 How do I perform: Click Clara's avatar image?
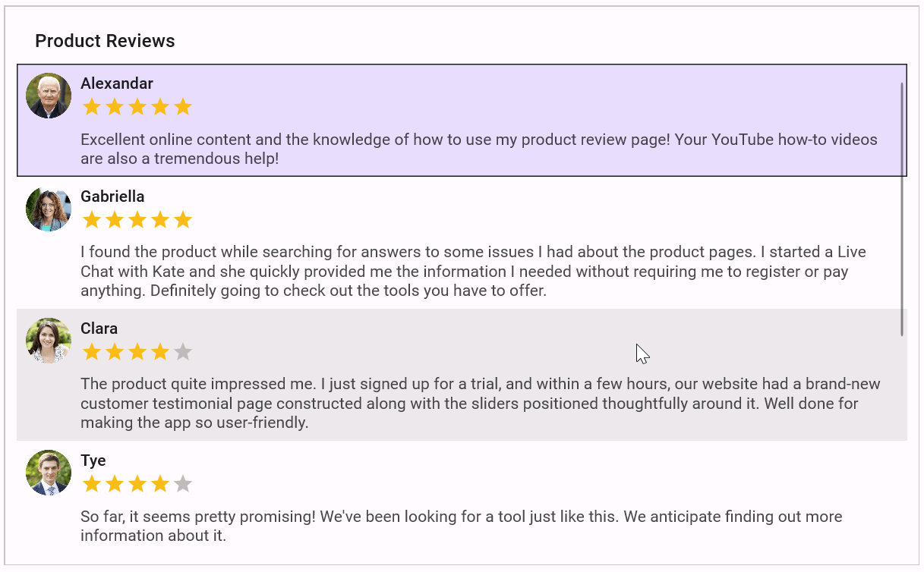tap(49, 341)
